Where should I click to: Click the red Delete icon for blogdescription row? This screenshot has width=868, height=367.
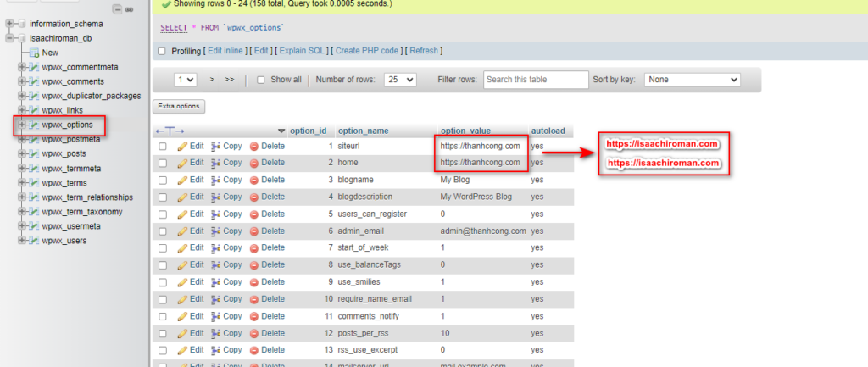tap(254, 197)
